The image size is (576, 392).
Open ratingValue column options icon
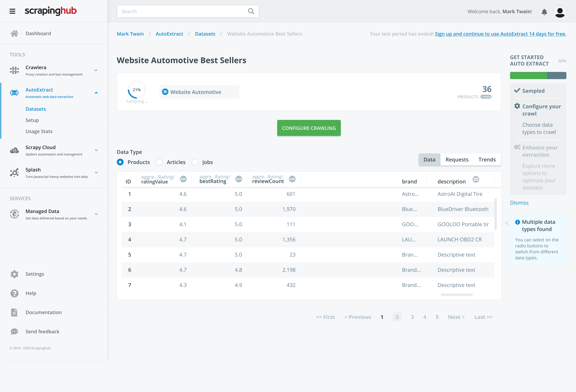(x=183, y=179)
